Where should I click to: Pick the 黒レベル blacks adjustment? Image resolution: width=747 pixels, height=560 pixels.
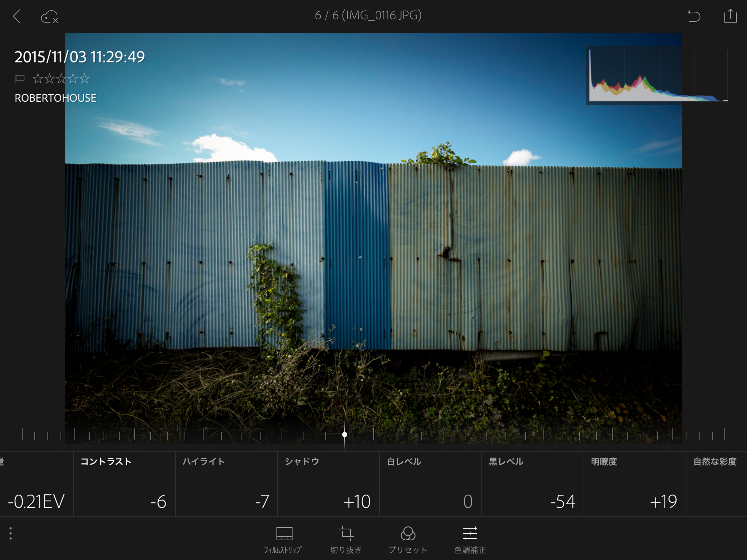click(533, 484)
